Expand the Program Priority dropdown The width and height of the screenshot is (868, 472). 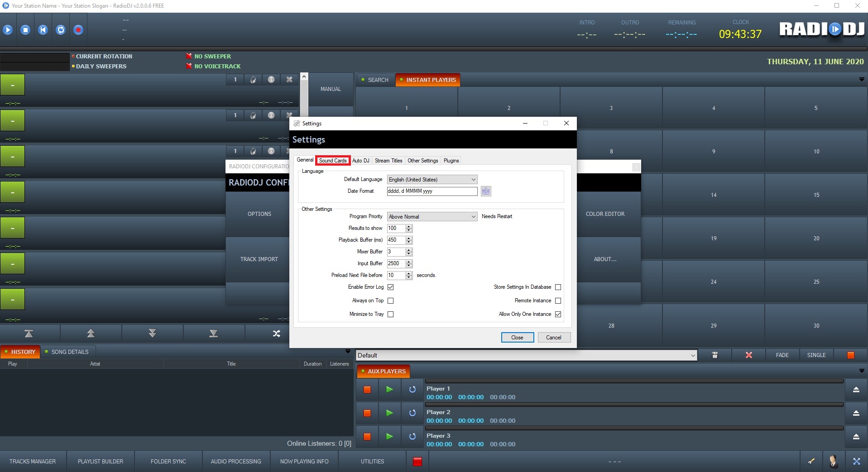432,217
